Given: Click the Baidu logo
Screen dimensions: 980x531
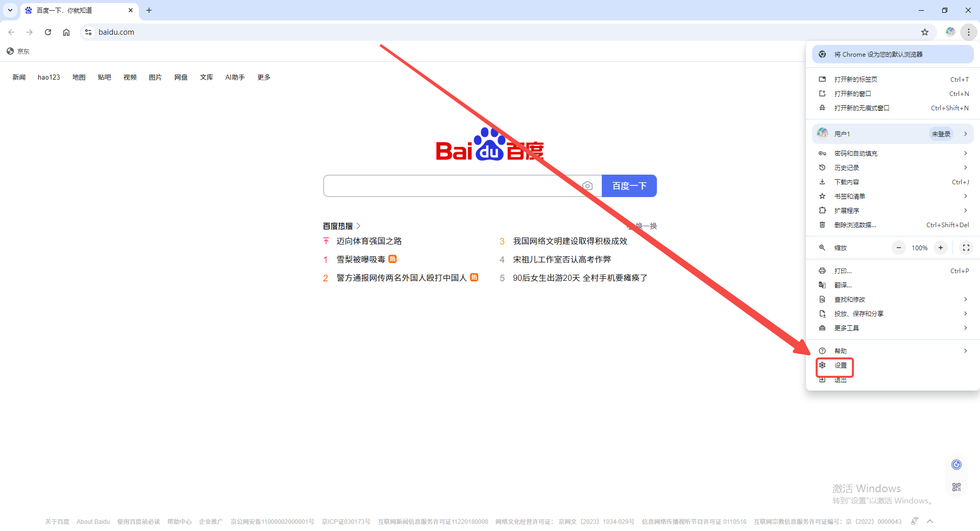Looking at the screenshot, I should (490, 144).
